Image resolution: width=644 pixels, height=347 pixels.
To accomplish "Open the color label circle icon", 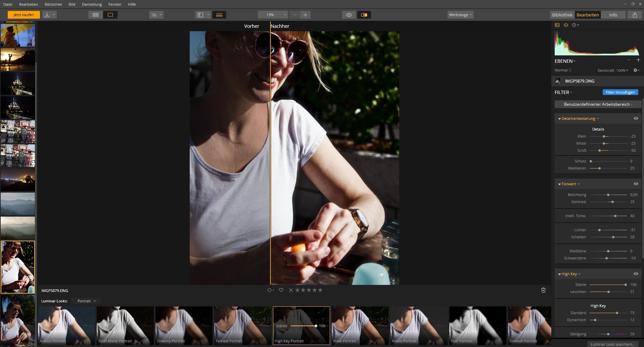I will tap(271, 290).
